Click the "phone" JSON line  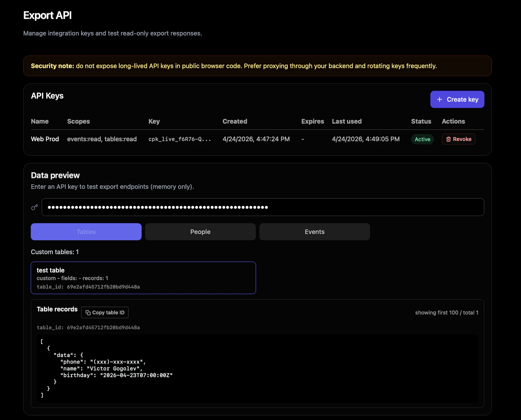tap(103, 362)
